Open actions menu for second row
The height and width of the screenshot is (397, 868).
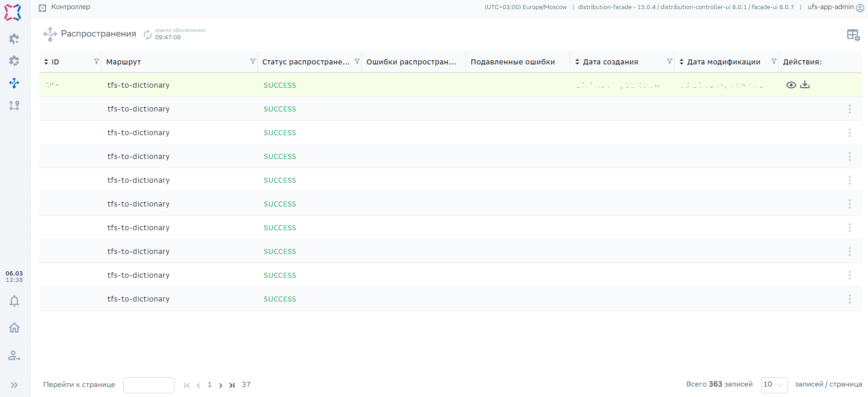pos(849,109)
